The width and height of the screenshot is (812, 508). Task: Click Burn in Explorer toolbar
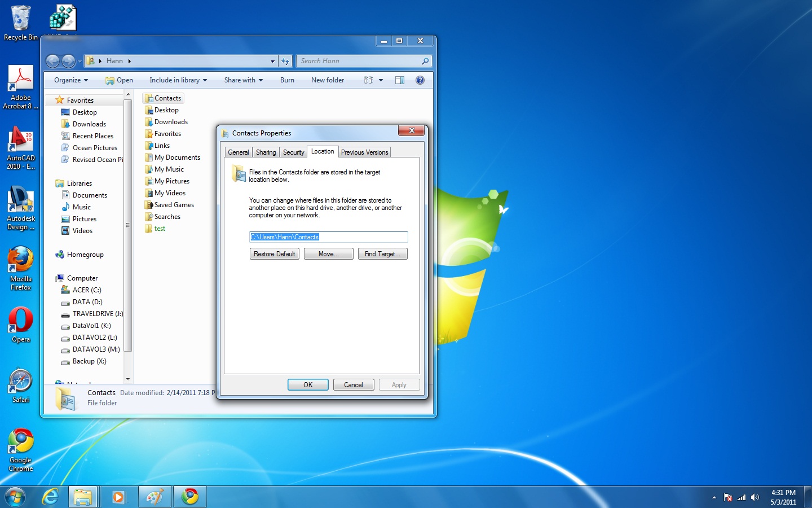point(287,80)
